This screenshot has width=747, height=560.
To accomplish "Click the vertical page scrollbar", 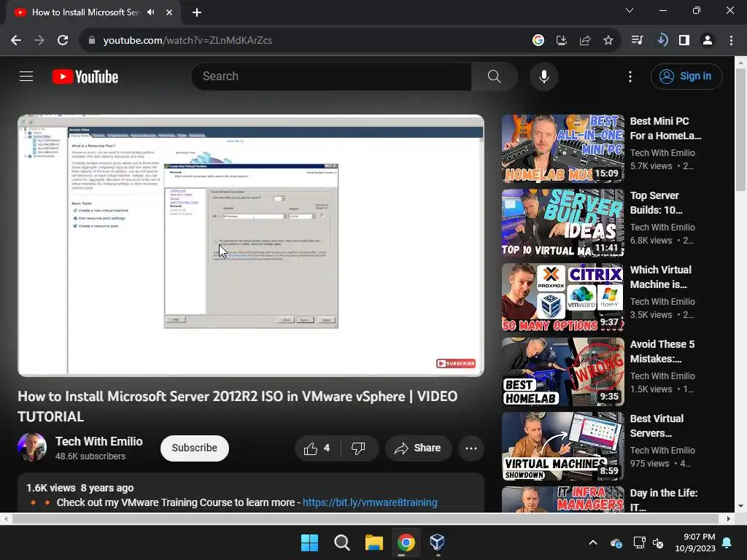I will pos(740,130).
